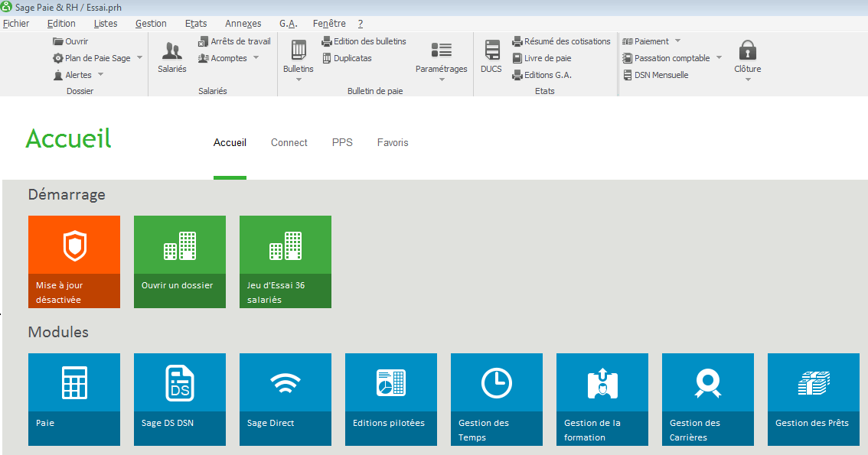The height and width of the screenshot is (455, 868).
Task: Click the Clôture padlock icon
Action: coord(748,52)
